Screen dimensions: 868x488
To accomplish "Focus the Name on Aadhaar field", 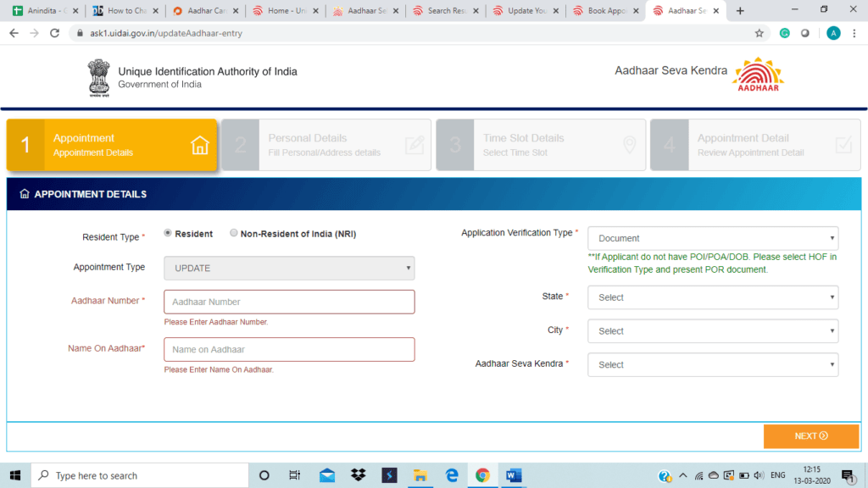I will (x=289, y=349).
